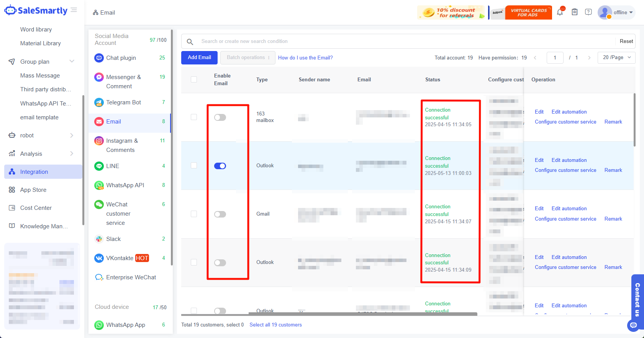Click the Group plan paper-plane icon
Image resolution: width=644 pixels, height=338 pixels.
coord(12,62)
